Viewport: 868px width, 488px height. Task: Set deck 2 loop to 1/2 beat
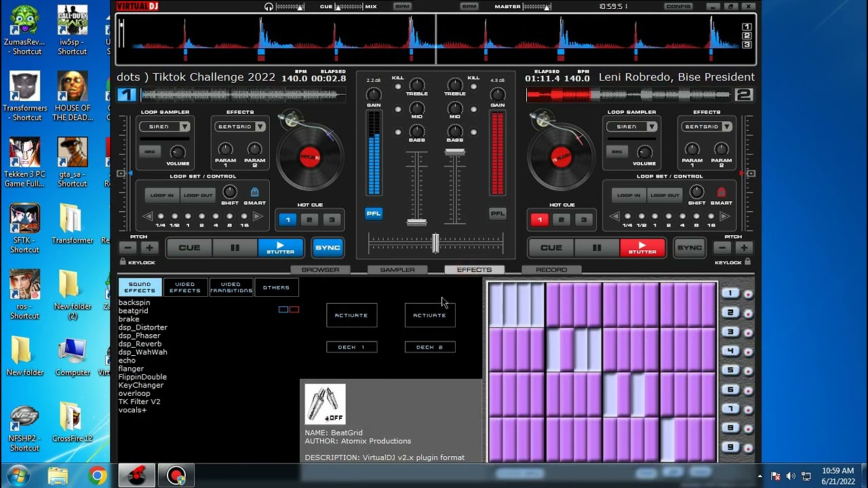click(642, 217)
